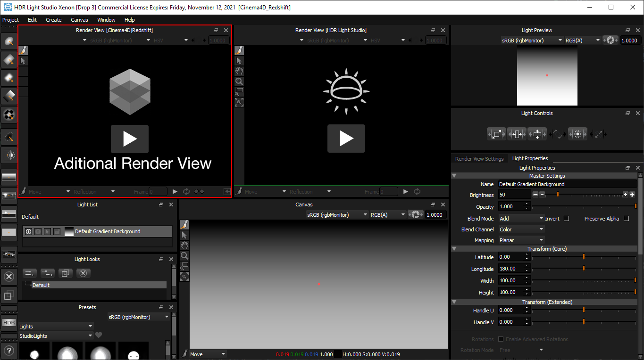644x360 pixels.
Task: Toggle on/off for Default Gradient Background light
Action: (28, 232)
